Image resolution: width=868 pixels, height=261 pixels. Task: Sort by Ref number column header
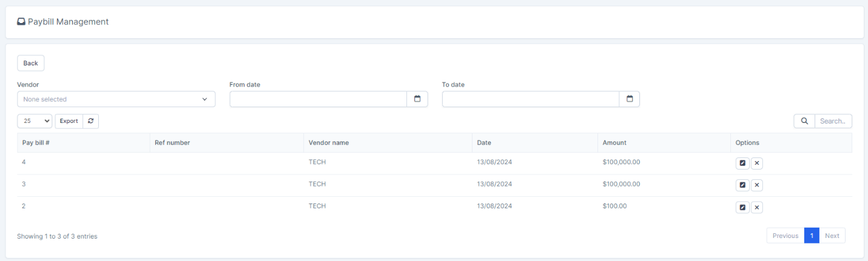point(226,143)
